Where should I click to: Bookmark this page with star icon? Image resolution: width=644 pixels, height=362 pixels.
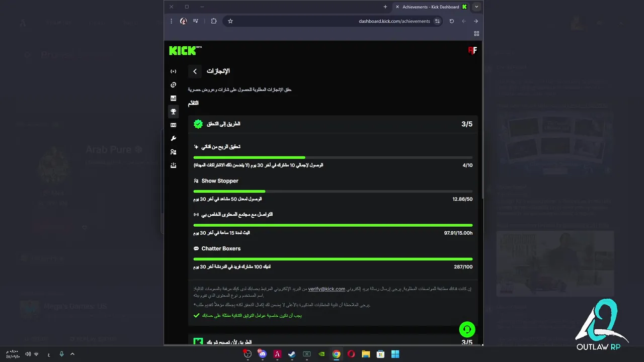[x=230, y=21]
